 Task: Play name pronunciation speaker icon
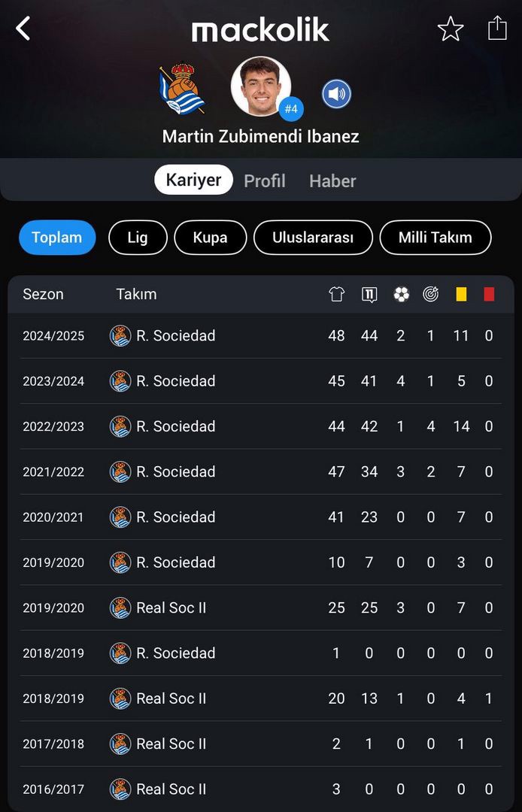tap(337, 94)
